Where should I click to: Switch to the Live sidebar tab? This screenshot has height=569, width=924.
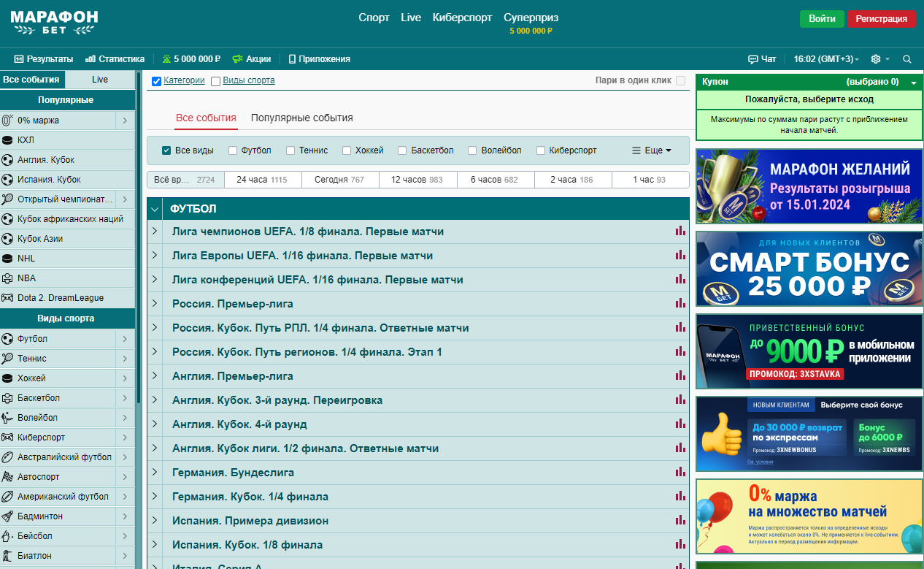100,80
